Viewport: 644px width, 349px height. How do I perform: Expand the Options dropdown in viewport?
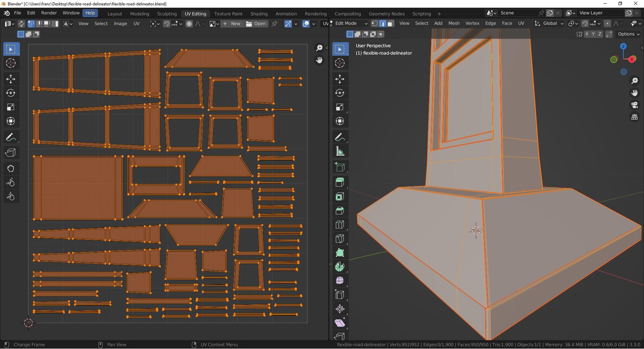(x=629, y=34)
